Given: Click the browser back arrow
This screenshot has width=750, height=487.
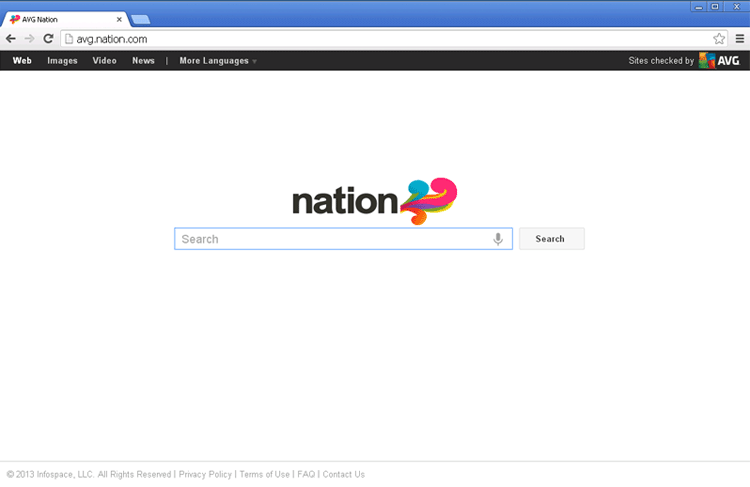Looking at the screenshot, I should (x=11, y=39).
